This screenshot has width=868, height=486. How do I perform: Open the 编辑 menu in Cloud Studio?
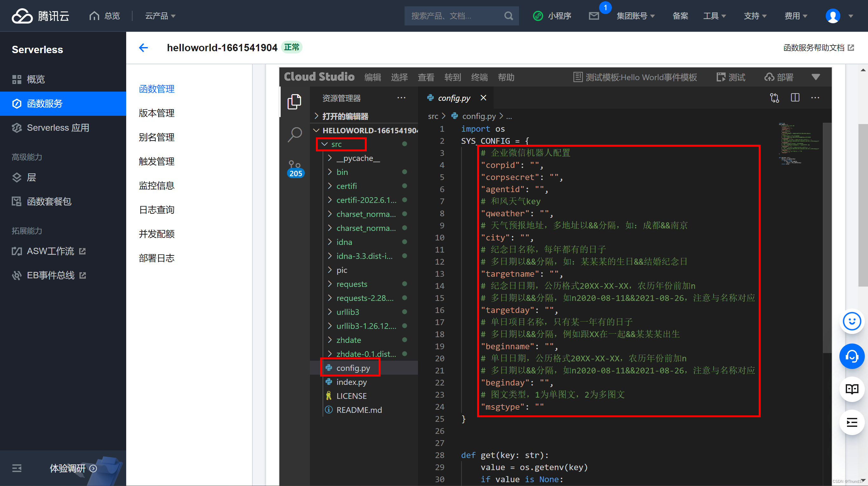(x=373, y=77)
